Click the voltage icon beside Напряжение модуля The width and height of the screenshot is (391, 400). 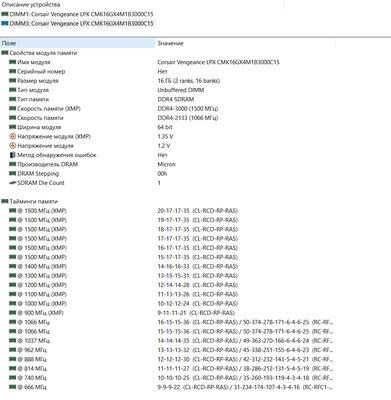click(x=12, y=146)
